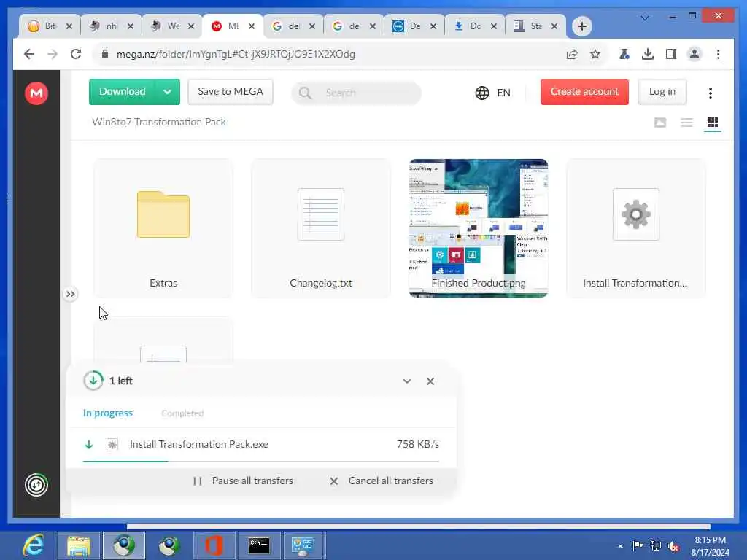The width and height of the screenshot is (747, 560).
Task: Open Internet Explorer from taskbar
Action: pyautogui.click(x=34, y=545)
